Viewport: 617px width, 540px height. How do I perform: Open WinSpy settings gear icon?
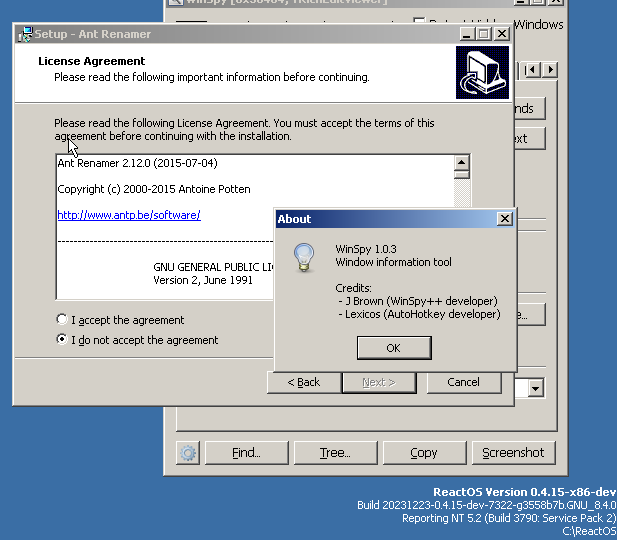click(x=188, y=453)
